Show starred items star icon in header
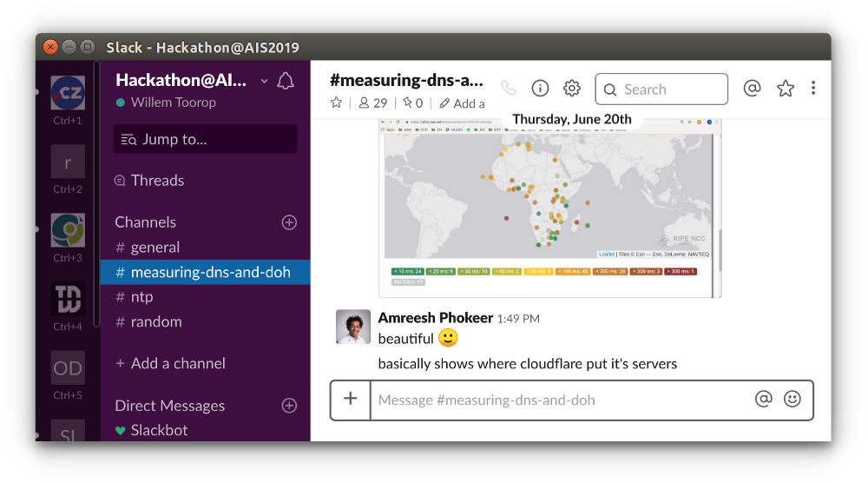This screenshot has width=868, height=483. 786,88
